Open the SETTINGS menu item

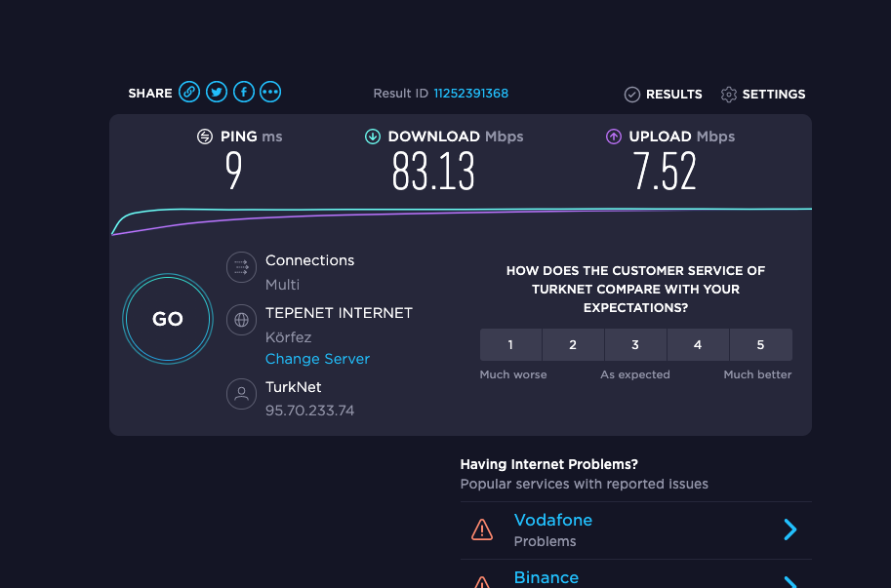(763, 95)
